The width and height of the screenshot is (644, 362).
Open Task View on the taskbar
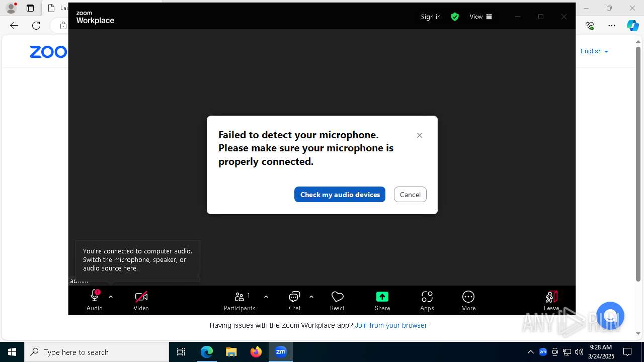(181, 352)
